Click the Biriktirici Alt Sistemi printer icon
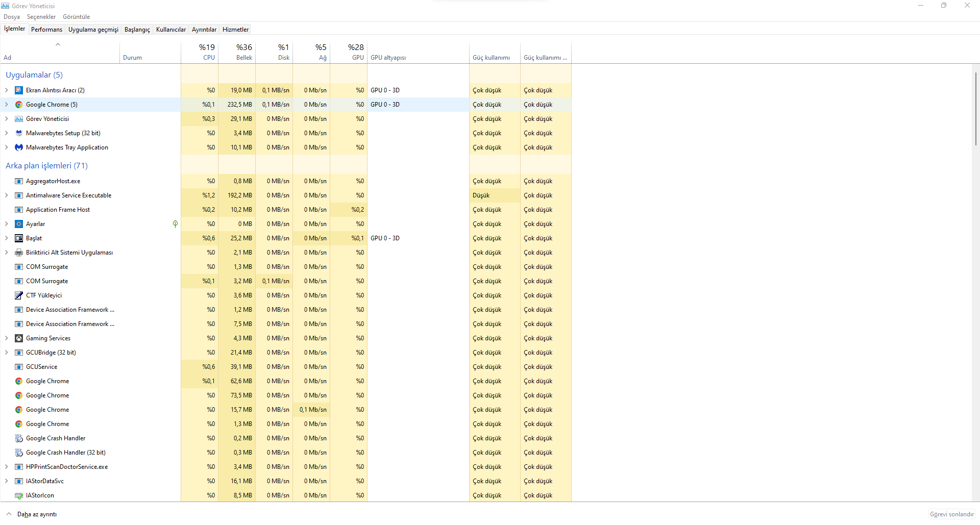 click(19, 253)
